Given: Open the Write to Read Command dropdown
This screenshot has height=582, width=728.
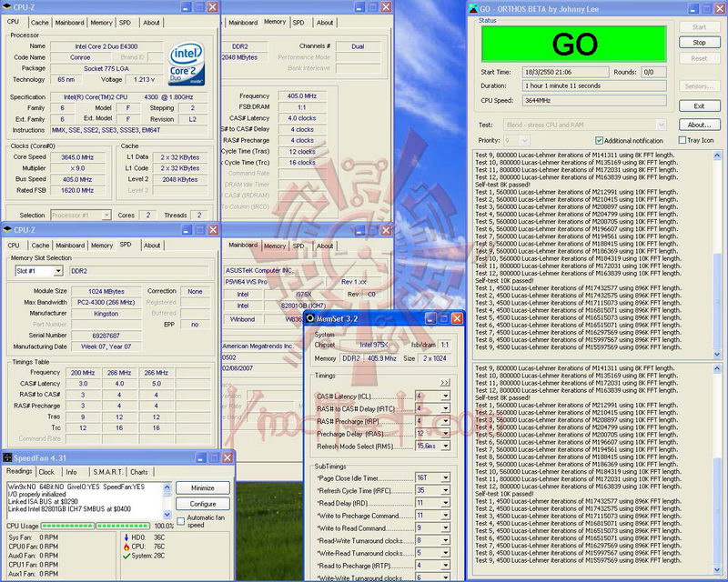Looking at the screenshot, I should pos(445,527).
